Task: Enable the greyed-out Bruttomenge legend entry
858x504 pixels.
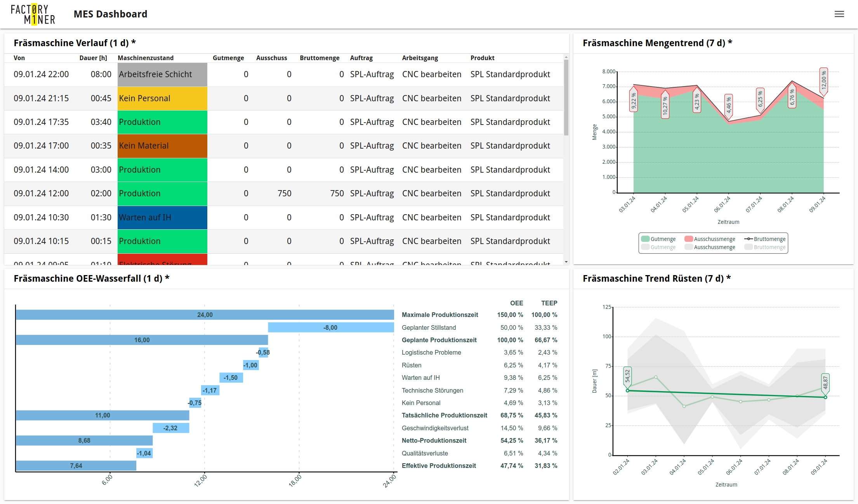Action: (765, 247)
